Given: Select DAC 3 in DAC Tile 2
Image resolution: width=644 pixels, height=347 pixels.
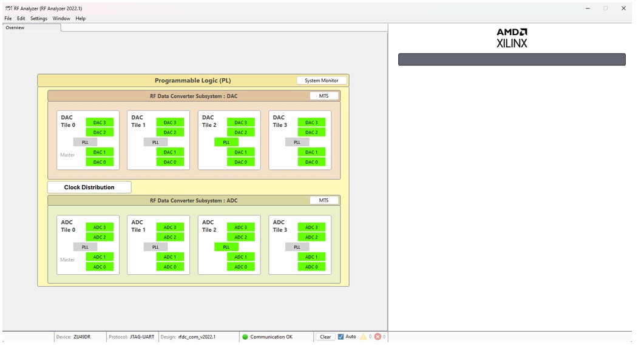Looking at the screenshot, I should (241, 123).
